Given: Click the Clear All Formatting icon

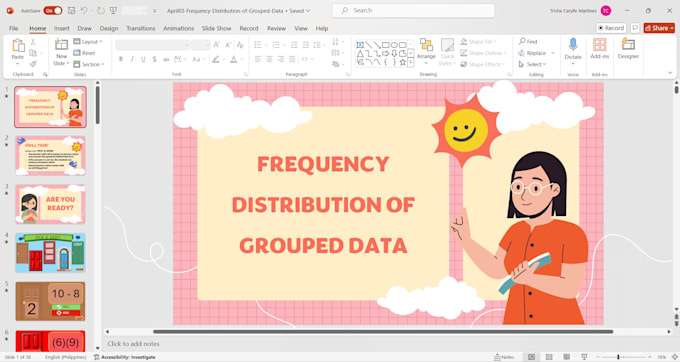Looking at the screenshot, I should point(240,45).
